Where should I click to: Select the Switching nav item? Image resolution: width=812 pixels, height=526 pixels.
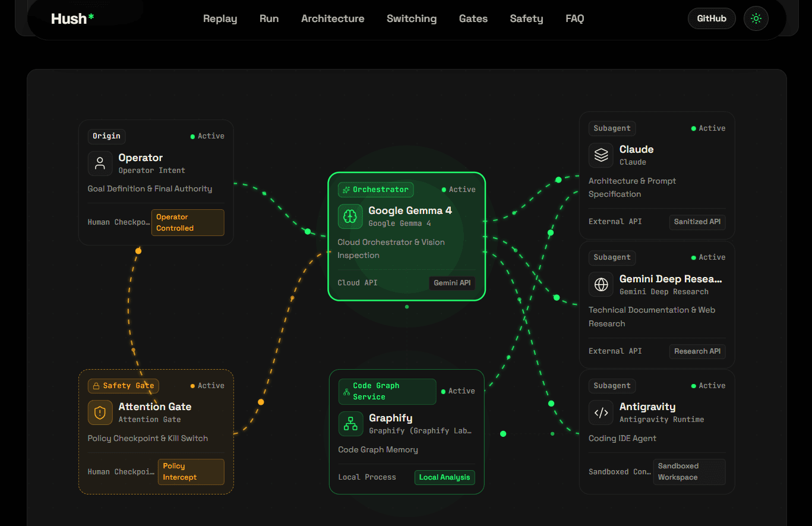pos(412,18)
